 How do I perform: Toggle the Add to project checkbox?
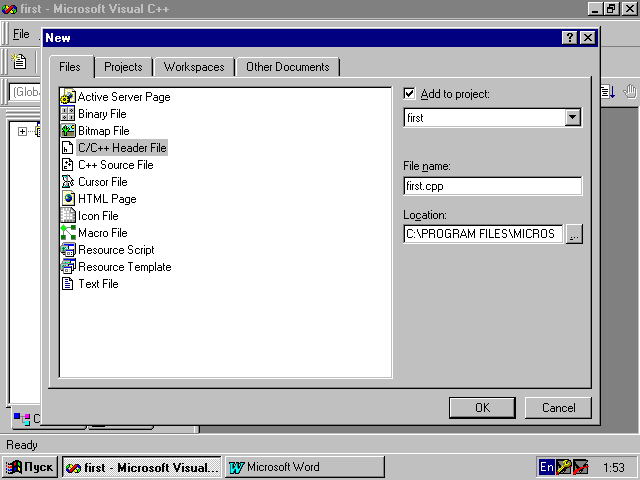[409, 93]
